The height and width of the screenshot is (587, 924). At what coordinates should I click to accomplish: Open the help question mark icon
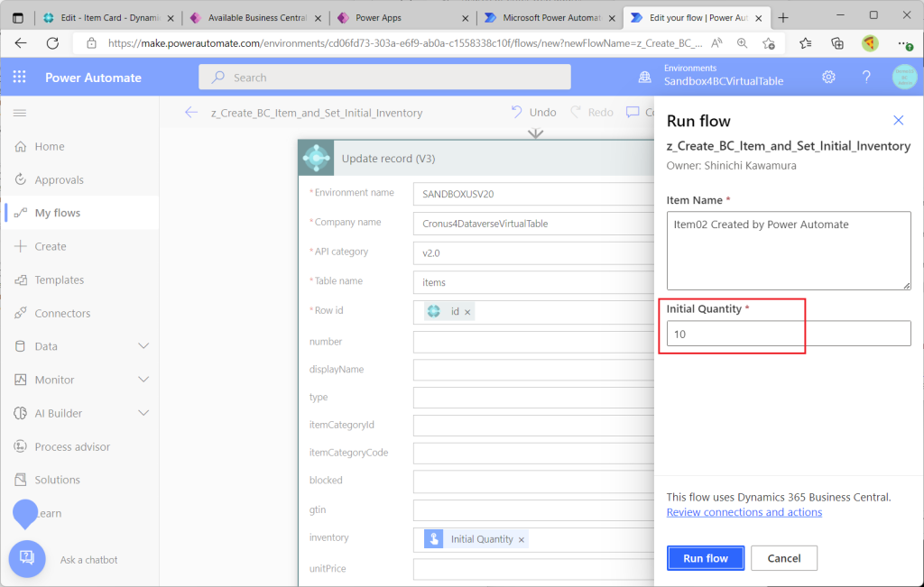(x=866, y=78)
